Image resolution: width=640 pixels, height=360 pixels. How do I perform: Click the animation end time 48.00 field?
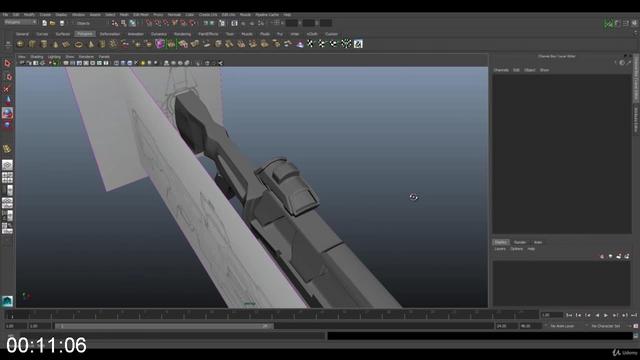click(530, 326)
